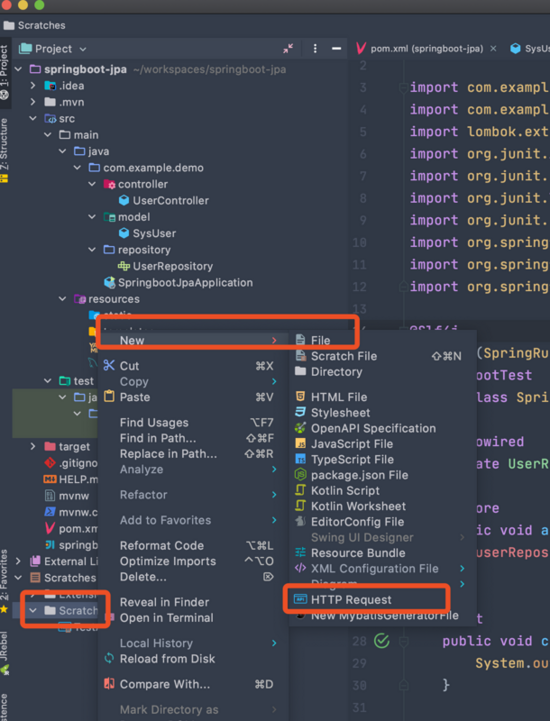The width and height of the screenshot is (550, 721).
Task: Open the Structure side tab
Action: pos(5,150)
